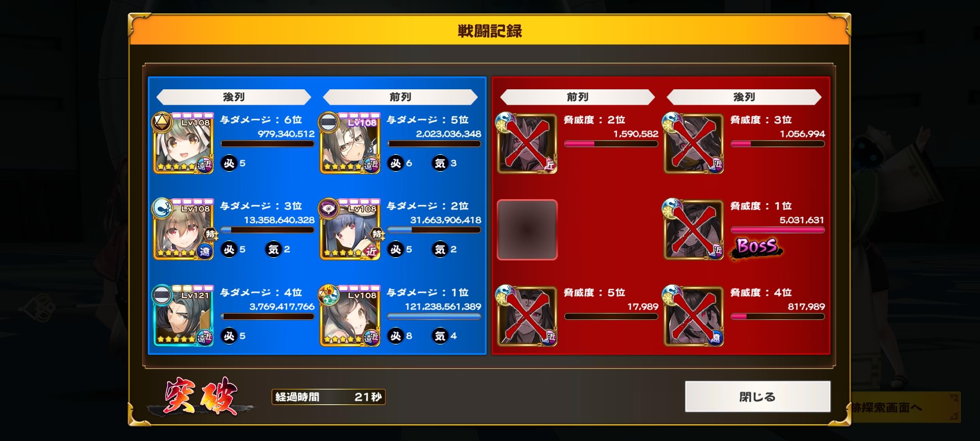Click the 特 badge on the 2位 ally
Screen dimensions: 980x441
pyautogui.click(x=377, y=234)
